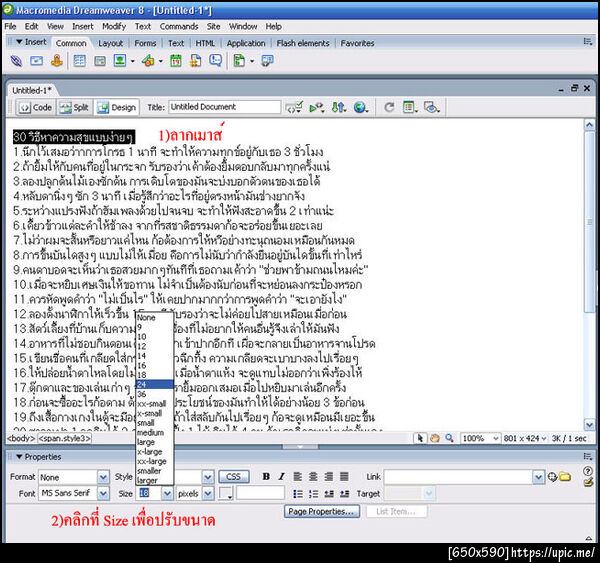Choose size 36 from the list
The image size is (600, 563).
point(155,394)
